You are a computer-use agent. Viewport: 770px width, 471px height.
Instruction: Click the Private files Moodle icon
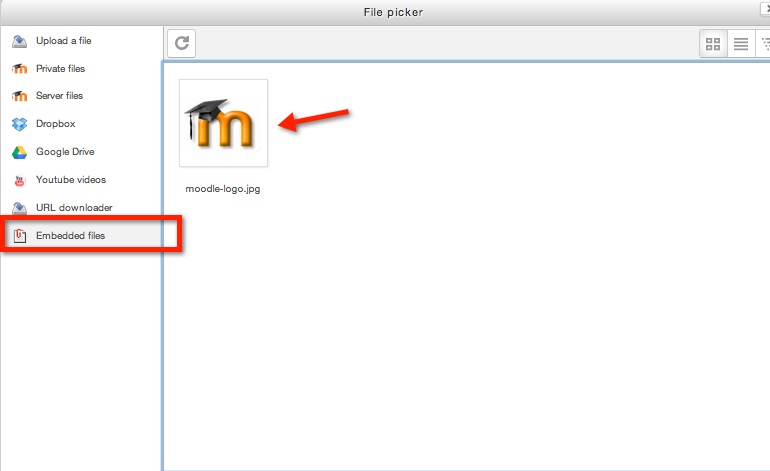point(19,69)
